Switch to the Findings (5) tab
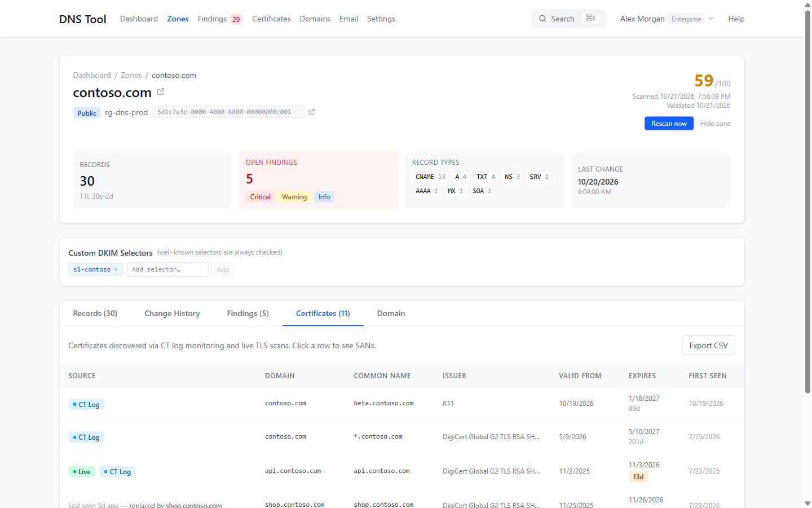 pos(248,313)
